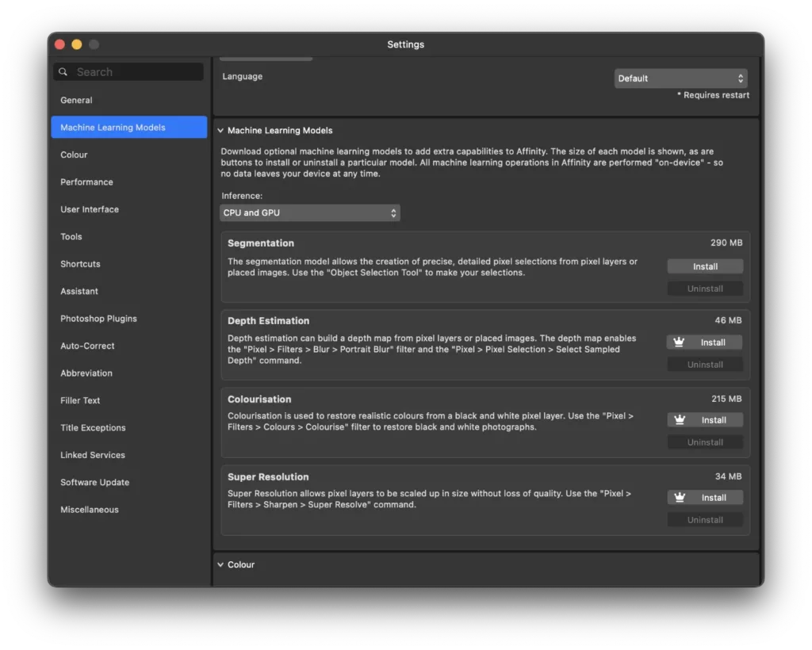Click the 290 MB size label

point(726,243)
